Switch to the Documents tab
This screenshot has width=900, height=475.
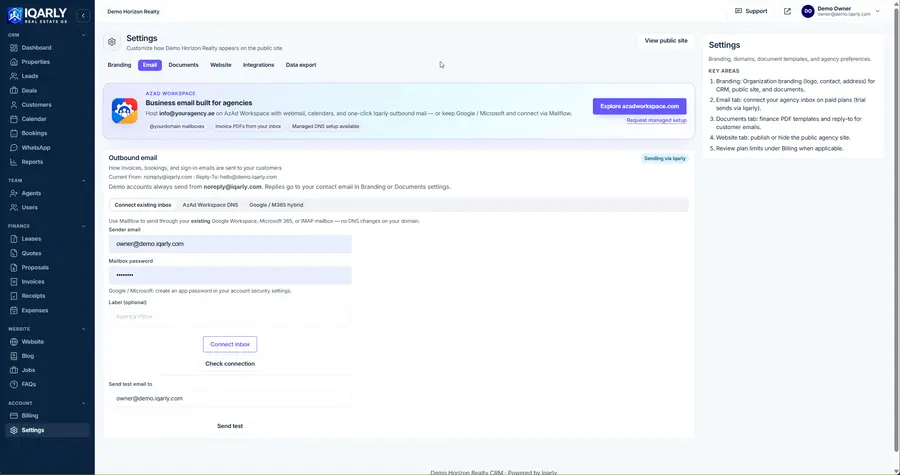[184, 65]
